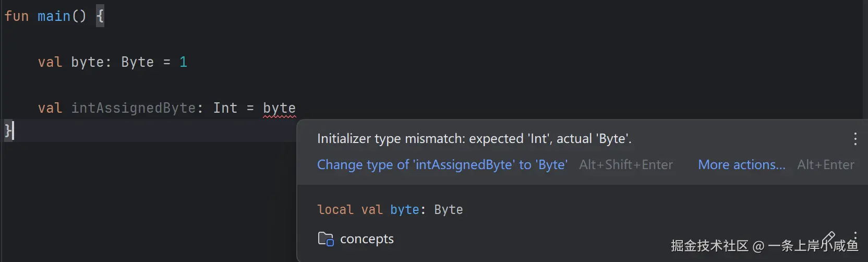Click the concepts module folder icon
Image resolution: width=868 pixels, height=262 pixels.
(x=325, y=239)
